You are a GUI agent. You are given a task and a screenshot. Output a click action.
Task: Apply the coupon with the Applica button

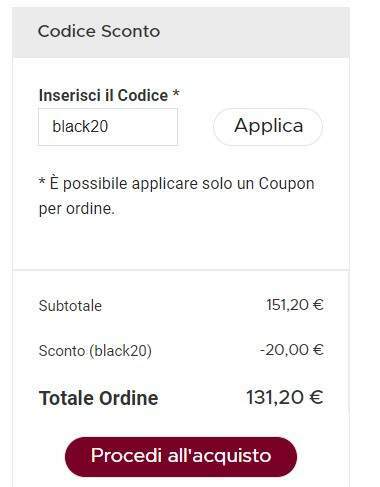tap(268, 127)
